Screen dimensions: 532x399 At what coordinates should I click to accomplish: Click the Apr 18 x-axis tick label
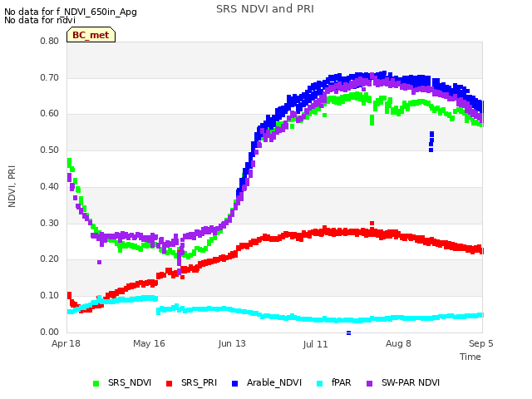click(x=66, y=343)
